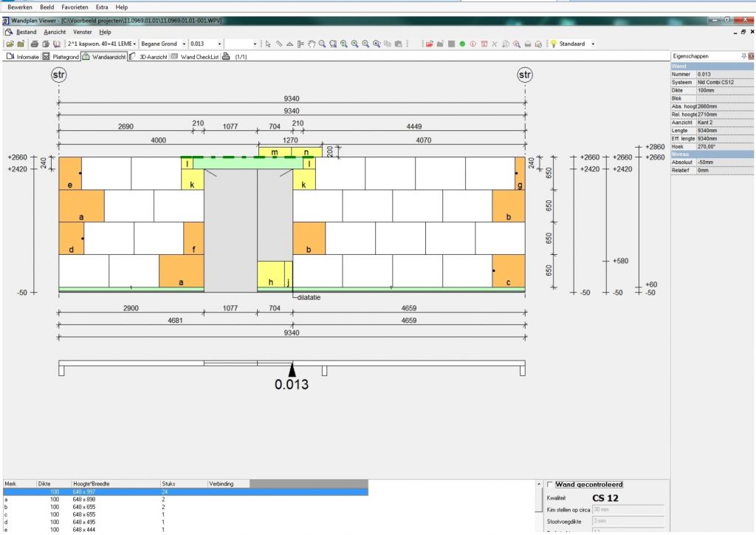Image resolution: width=756 pixels, height=535 pixels.
Task: Select the highlighted 648 x 997 row
Action: pyautogui.click(x=185, y=491)
